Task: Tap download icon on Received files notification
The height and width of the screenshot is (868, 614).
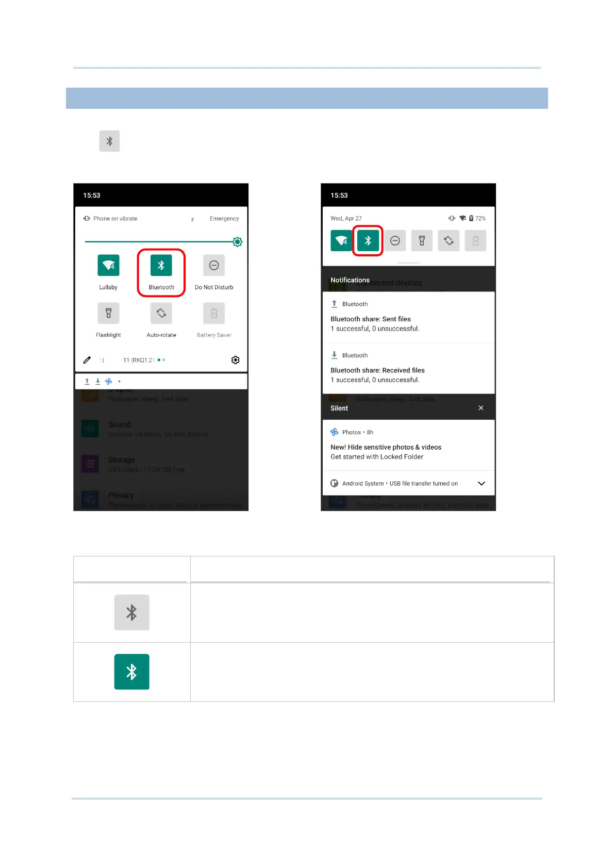Action: point(335,355)
